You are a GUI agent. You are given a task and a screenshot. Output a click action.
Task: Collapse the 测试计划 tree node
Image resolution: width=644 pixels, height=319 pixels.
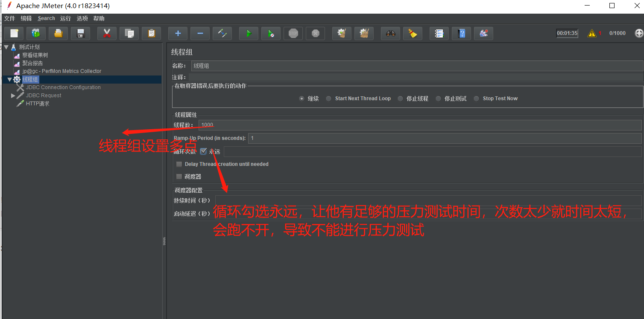[x=6, y=47]
